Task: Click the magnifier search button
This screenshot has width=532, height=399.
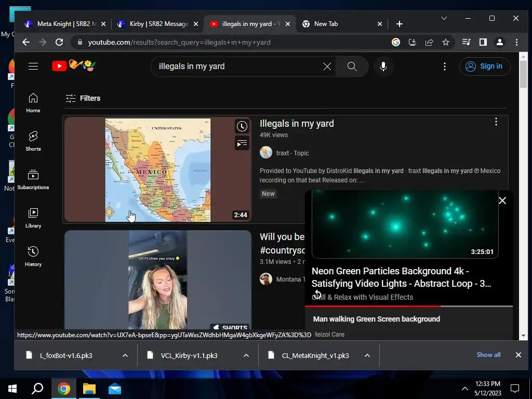Action: tap(352, 66)
